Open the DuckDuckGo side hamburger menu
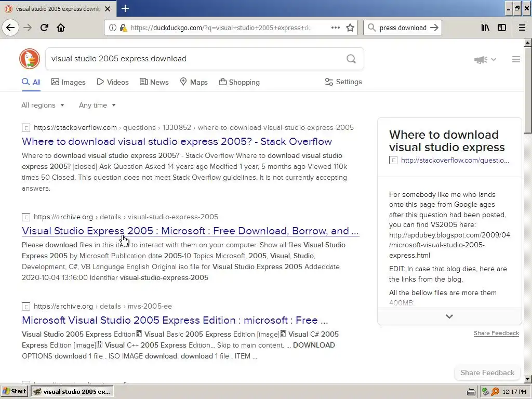532x399 pixels. pos(516,59)
